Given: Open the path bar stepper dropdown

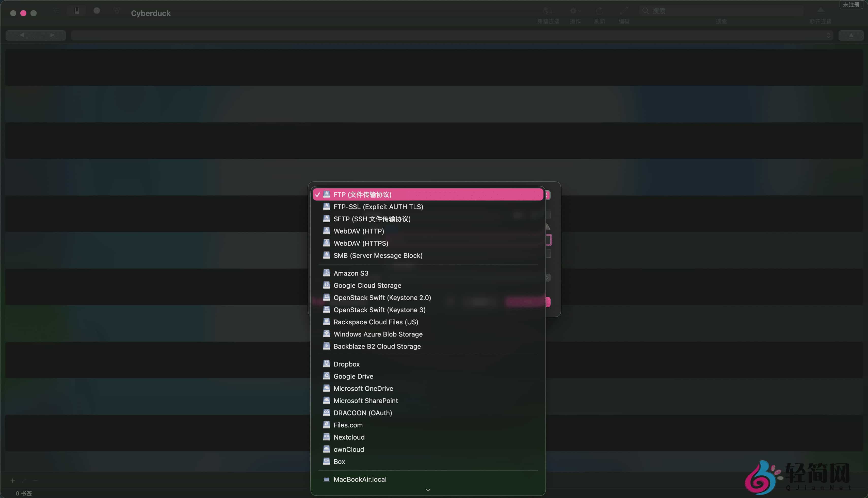Looking at the screenshot, I should point(828,35).
